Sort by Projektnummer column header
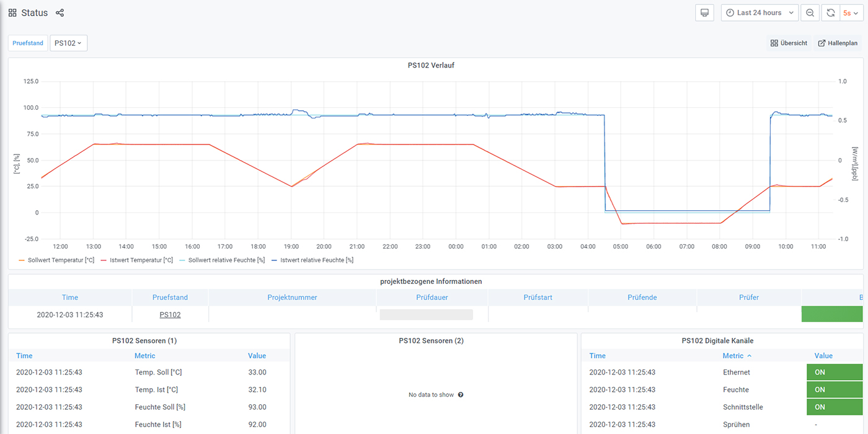The width and height of the screenshot is (868, 434). click(292, 298)
